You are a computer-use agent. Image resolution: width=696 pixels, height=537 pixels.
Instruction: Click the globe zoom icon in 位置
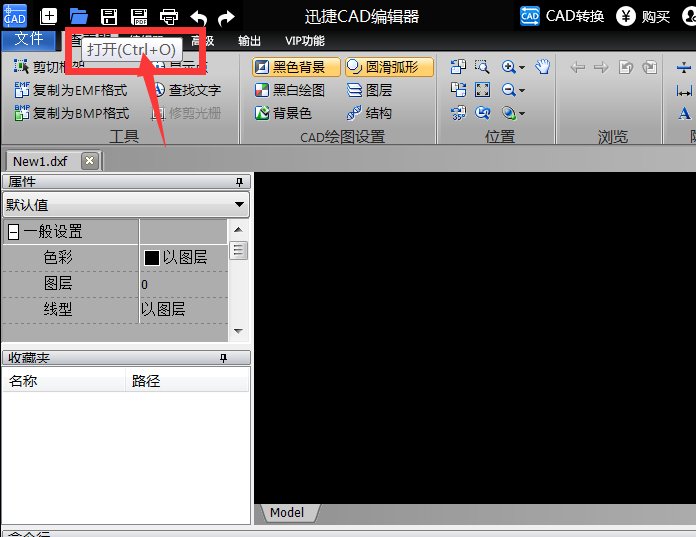coord(509,113)
